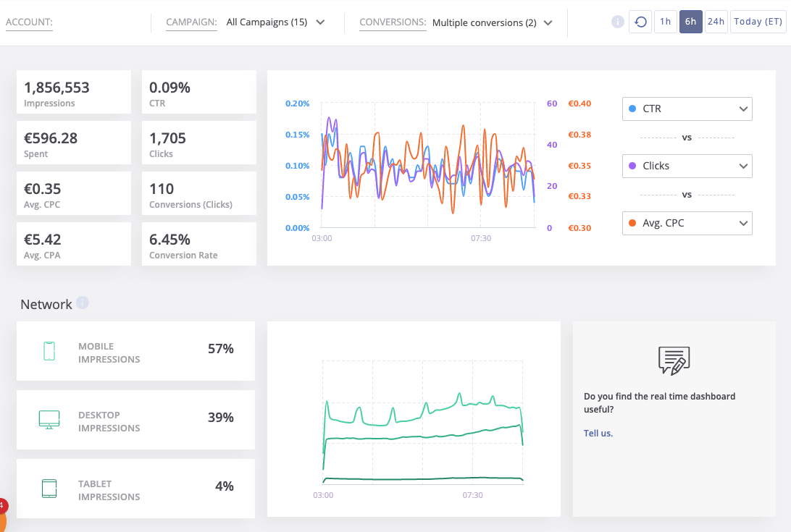Image resolution: width=791 pixels, height=532 pixels.
Task: Switch time range to 1h
Action: click(x=665, y=22)
